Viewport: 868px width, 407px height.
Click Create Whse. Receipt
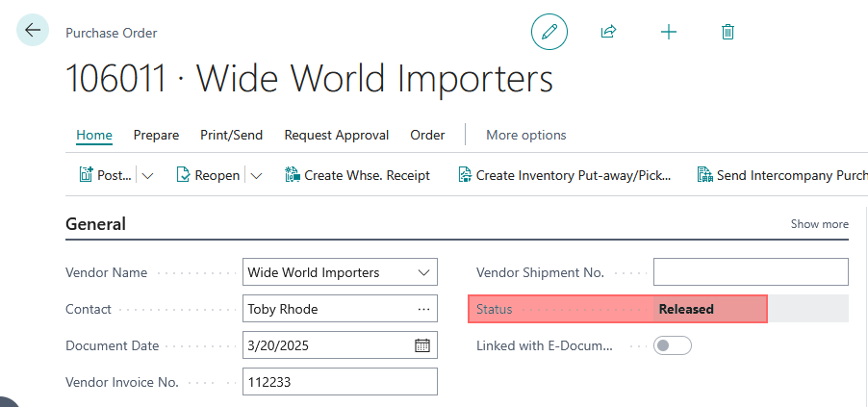[x=357, y=175]
